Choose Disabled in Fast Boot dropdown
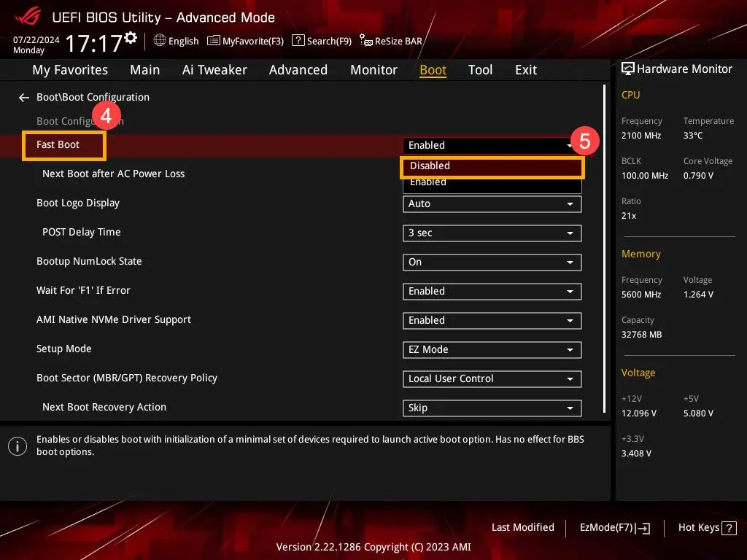747x560 pixels. click(x=492, y=166)
